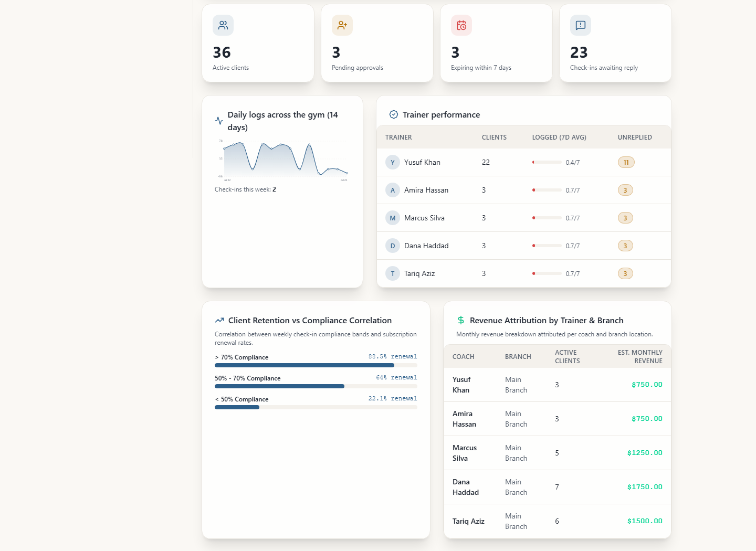This screenshot has width=756, height=551.
Task: Click Tariq Aziz's T avatar
Action: [x=393, y=273]
